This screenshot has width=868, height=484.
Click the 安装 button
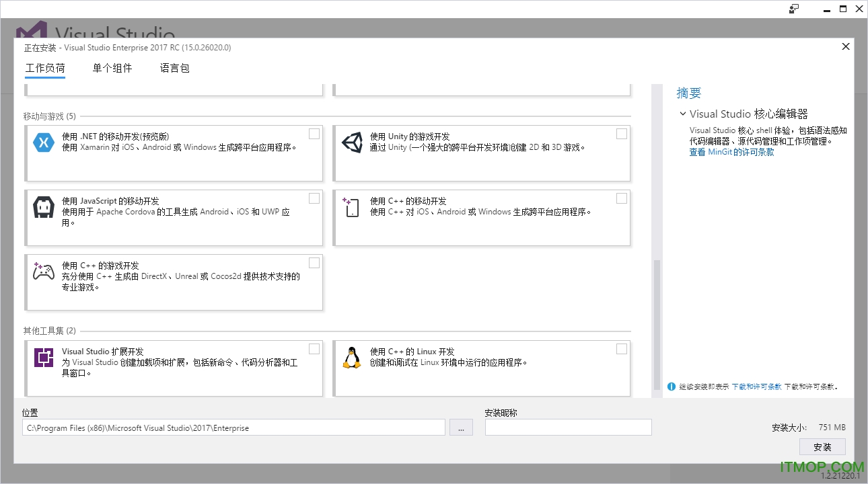click(822, 447)
